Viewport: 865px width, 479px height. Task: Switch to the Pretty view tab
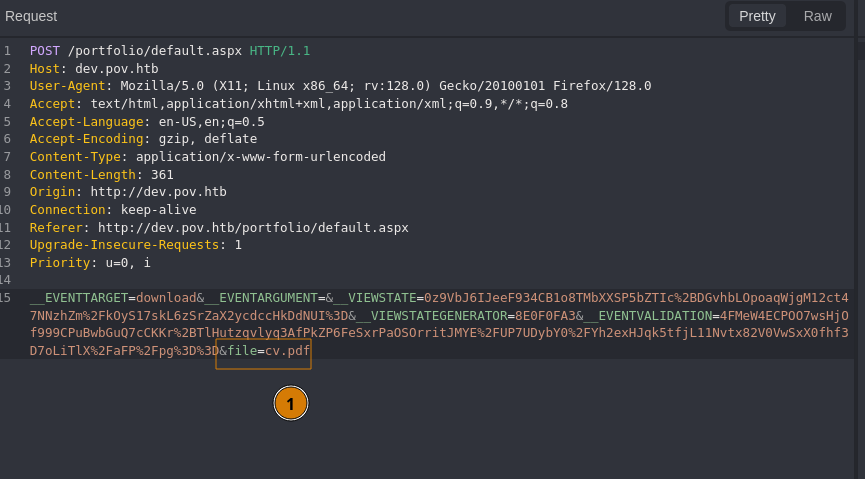(757, 16)
